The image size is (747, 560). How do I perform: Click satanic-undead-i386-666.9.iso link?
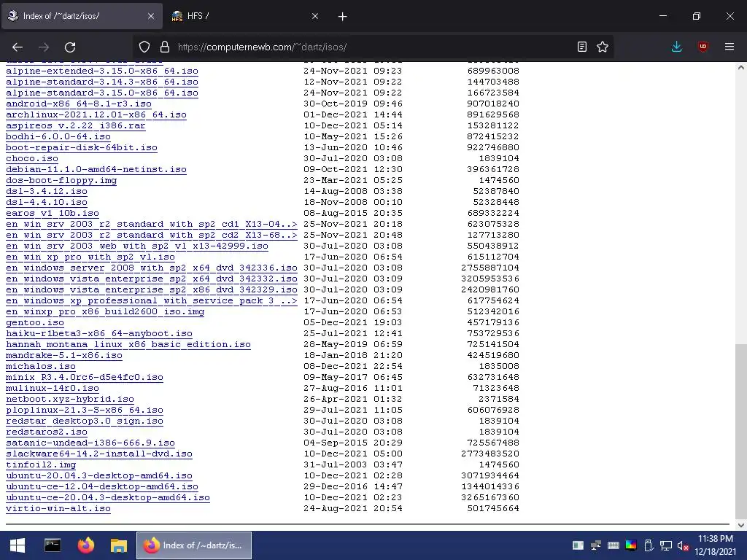coord(90,443)
